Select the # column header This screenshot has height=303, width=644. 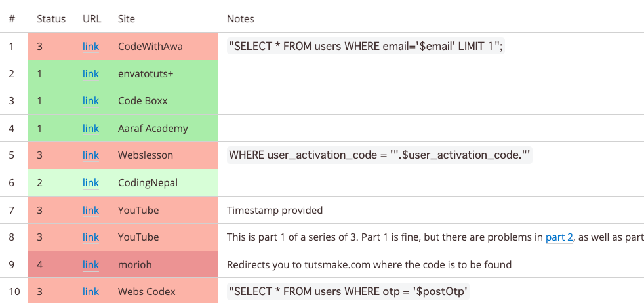click(x=12, y=19)
